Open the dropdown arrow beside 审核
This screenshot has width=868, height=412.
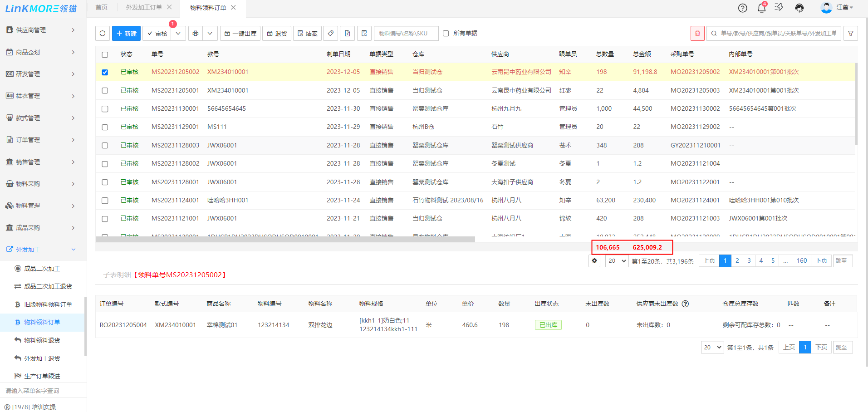pos(178,33)
